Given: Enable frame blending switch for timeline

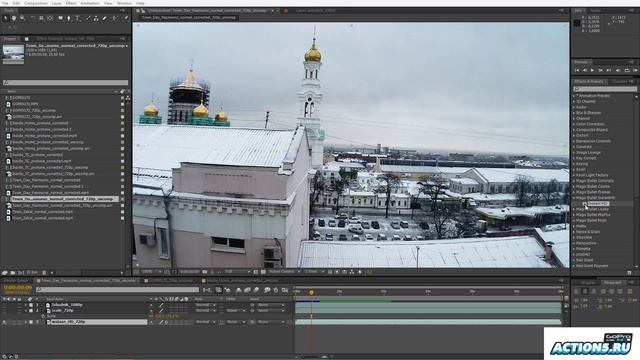Looking at the screenshot, I should 247,290.
